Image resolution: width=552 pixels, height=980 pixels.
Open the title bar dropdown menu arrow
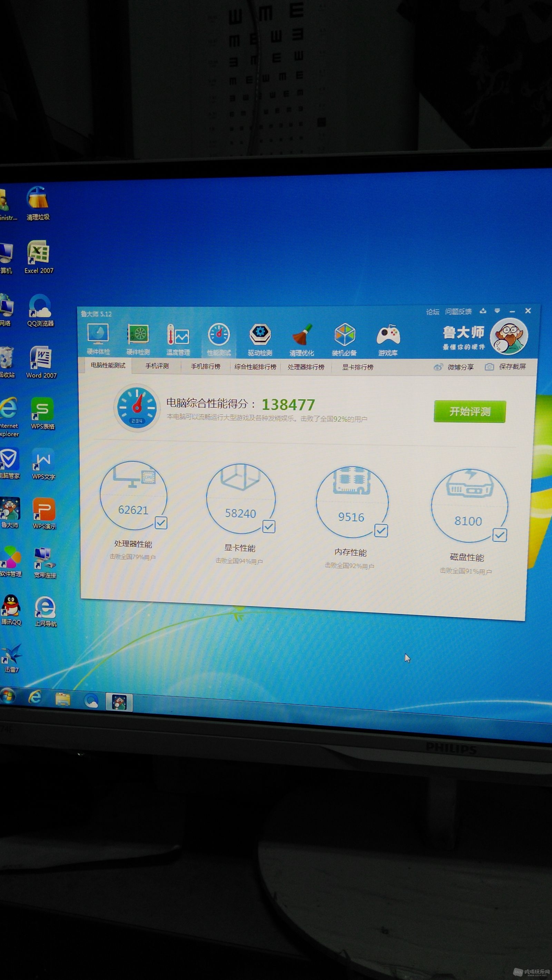497,311
